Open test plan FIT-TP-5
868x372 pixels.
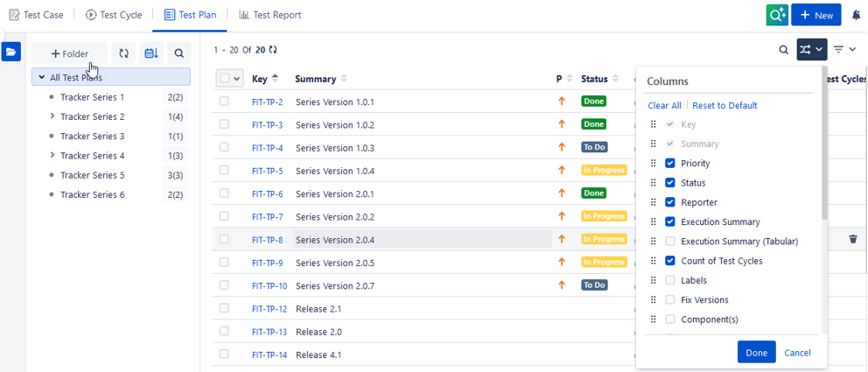tap(268, 171)
